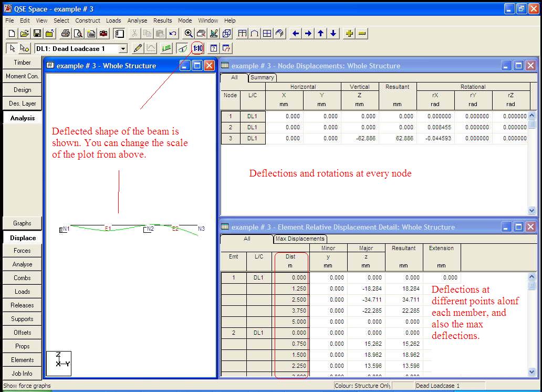Click the 0.008455 rX rotation value

(x=439, y=127)
